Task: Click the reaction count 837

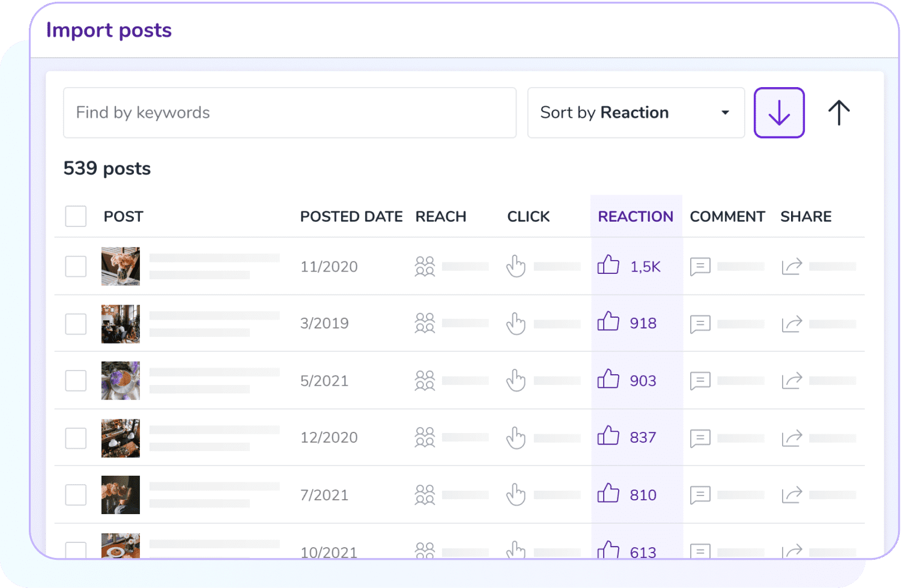Action: pyautogui.click(x=643, y=437)
